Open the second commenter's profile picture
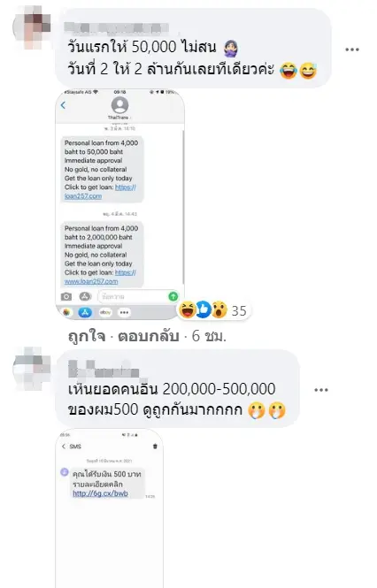The width and height of the screenshot is (377, 588). (32, 368)
